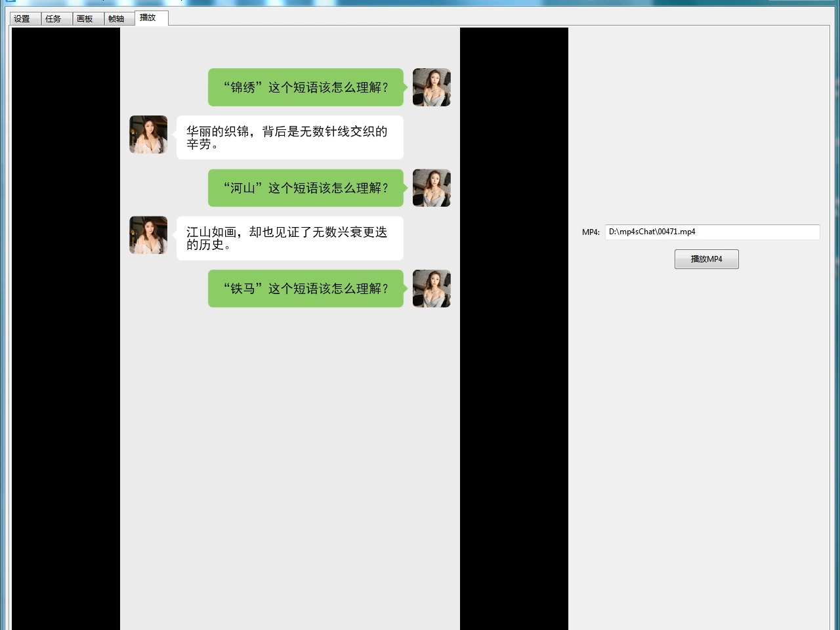Click avatar next to “锦绣” question bubble
840x630 pixels.
431,87
